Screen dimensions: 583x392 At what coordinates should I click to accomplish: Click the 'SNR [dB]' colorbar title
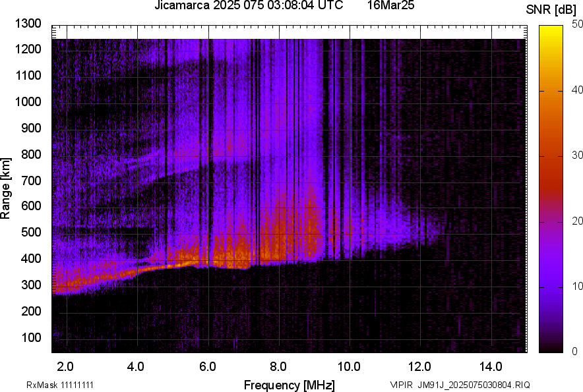[x=551, y=10]
